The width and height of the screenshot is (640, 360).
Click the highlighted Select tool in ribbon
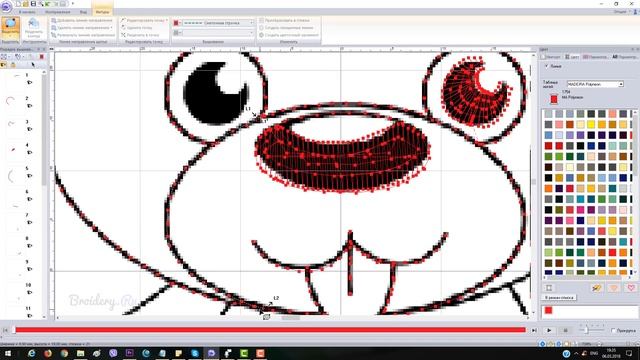coord(10,27)
